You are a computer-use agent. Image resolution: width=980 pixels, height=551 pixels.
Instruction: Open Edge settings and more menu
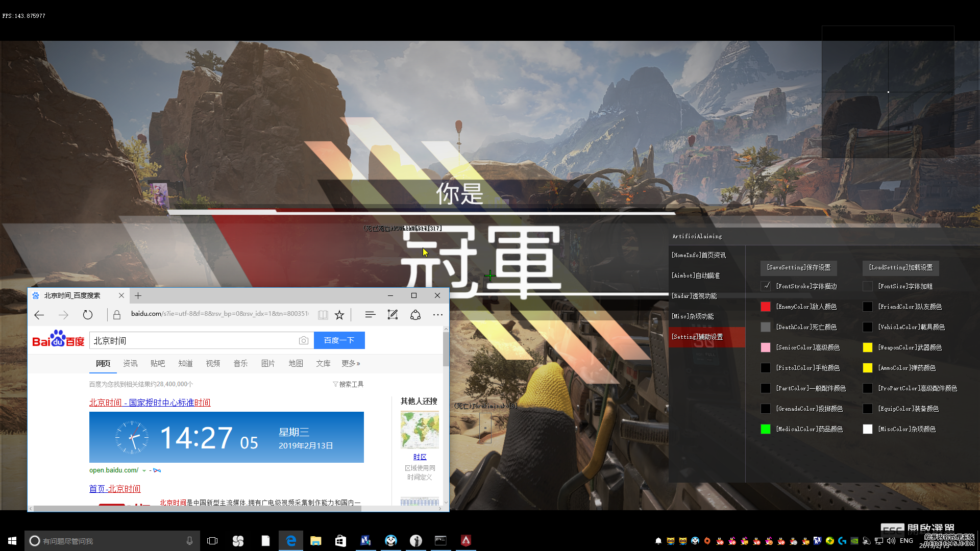point(438,315)
